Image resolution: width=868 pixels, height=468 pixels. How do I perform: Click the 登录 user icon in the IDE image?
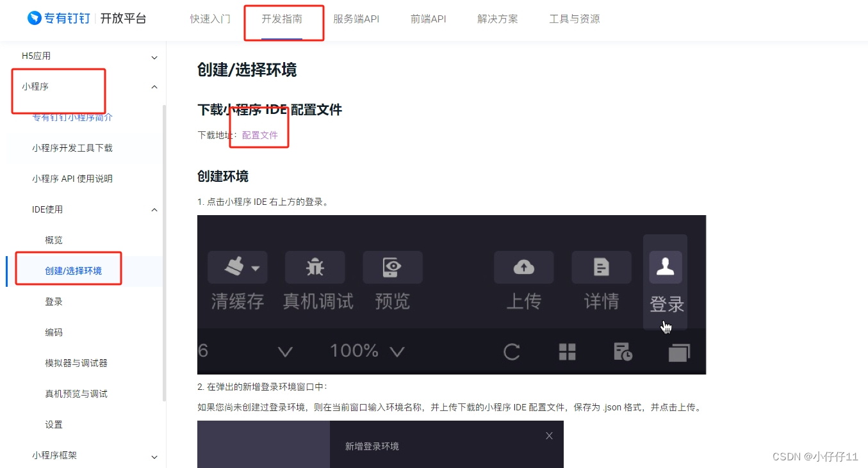pos(666,267)
